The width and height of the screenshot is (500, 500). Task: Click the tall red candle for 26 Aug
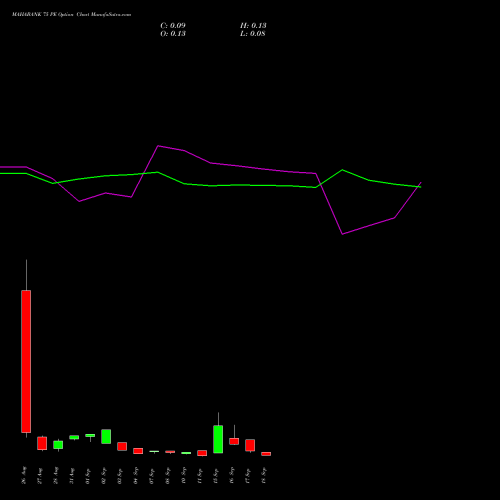pos(26,361)
